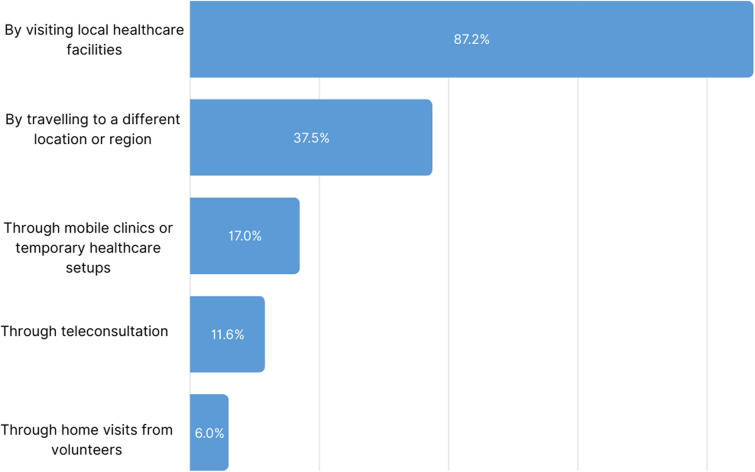Click empty plot area right of the teleconsultation bar
The image size is (755, 472).
coord(500,334)
